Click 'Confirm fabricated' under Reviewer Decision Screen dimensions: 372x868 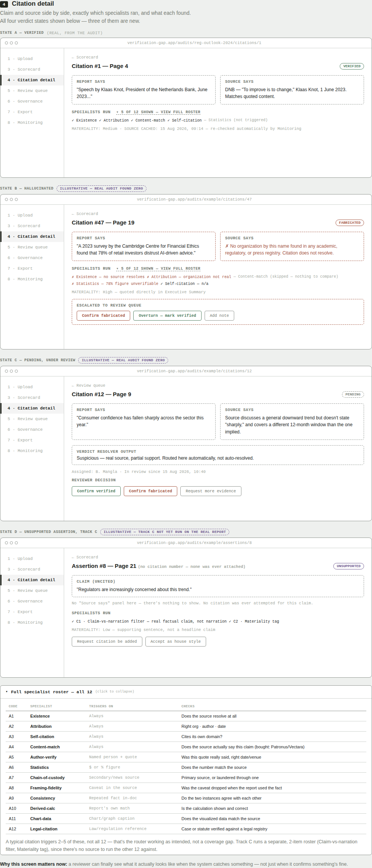click(150, 491)
